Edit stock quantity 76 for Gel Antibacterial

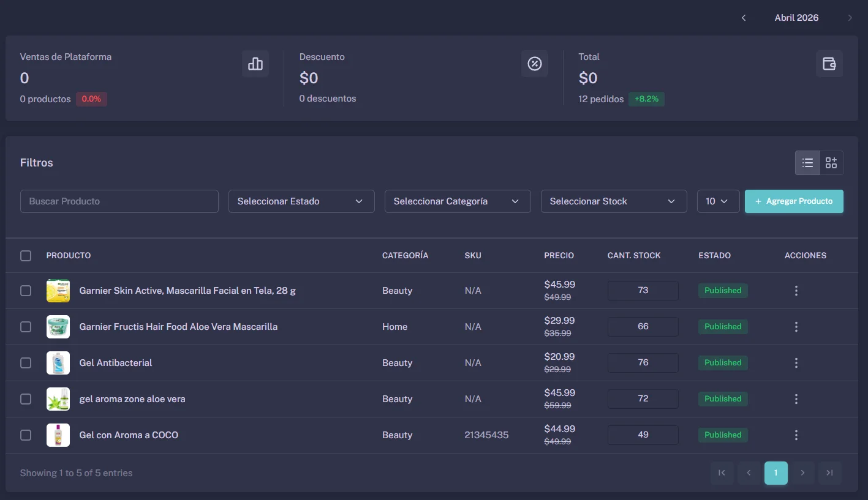click(x=643, y=363)
